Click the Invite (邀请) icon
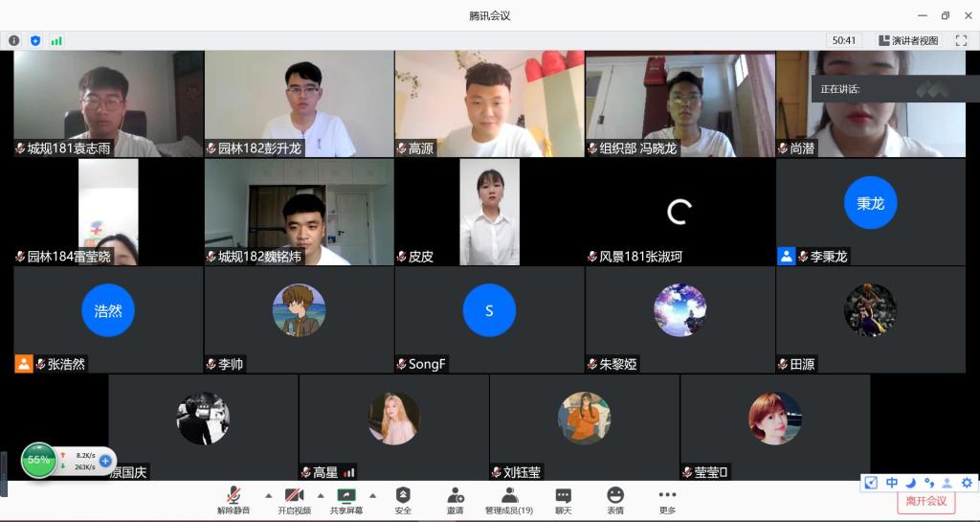980x522 pixels. point(455,499)
